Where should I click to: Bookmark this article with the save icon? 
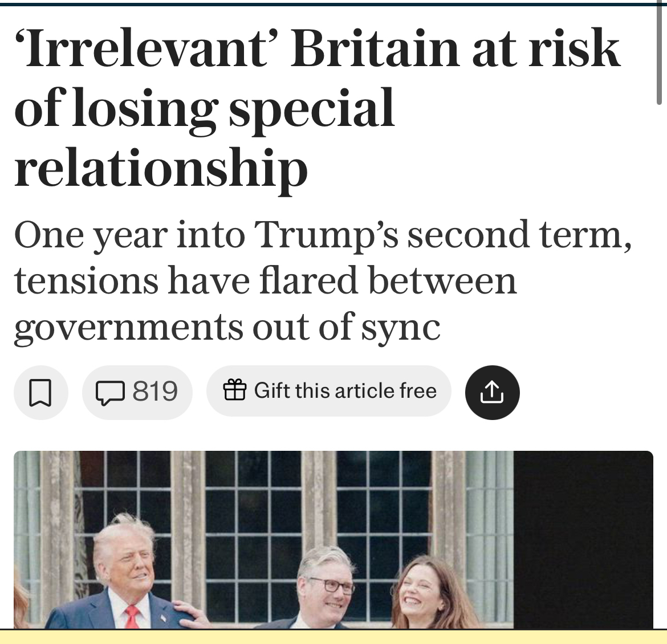(40, 392)
